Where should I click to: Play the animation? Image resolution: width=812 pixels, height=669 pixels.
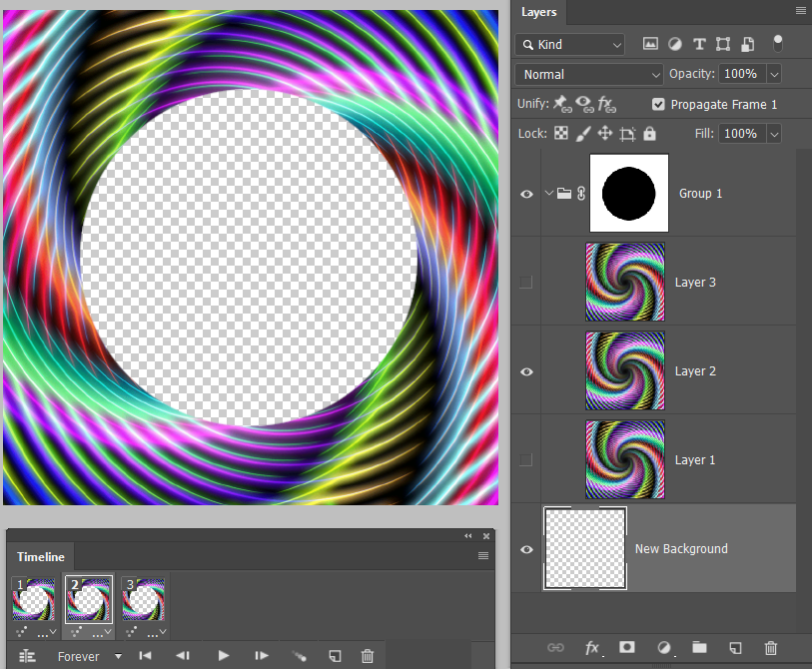click(223, 656)
